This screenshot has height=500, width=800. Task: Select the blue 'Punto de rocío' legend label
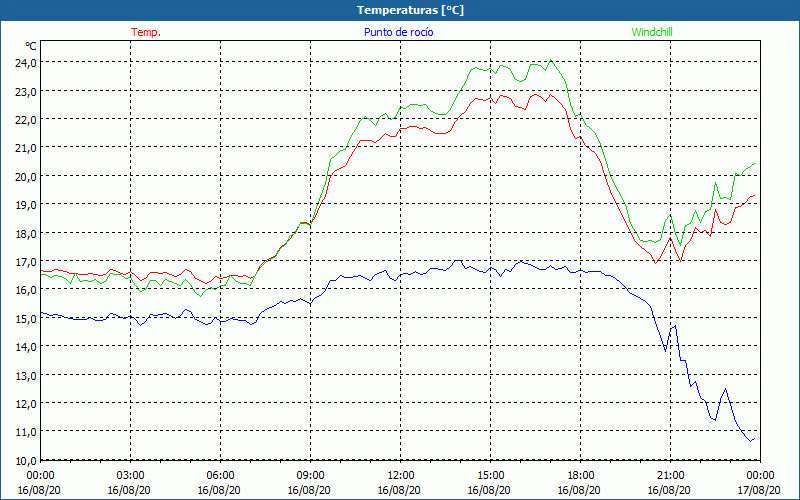pos(398,32)
